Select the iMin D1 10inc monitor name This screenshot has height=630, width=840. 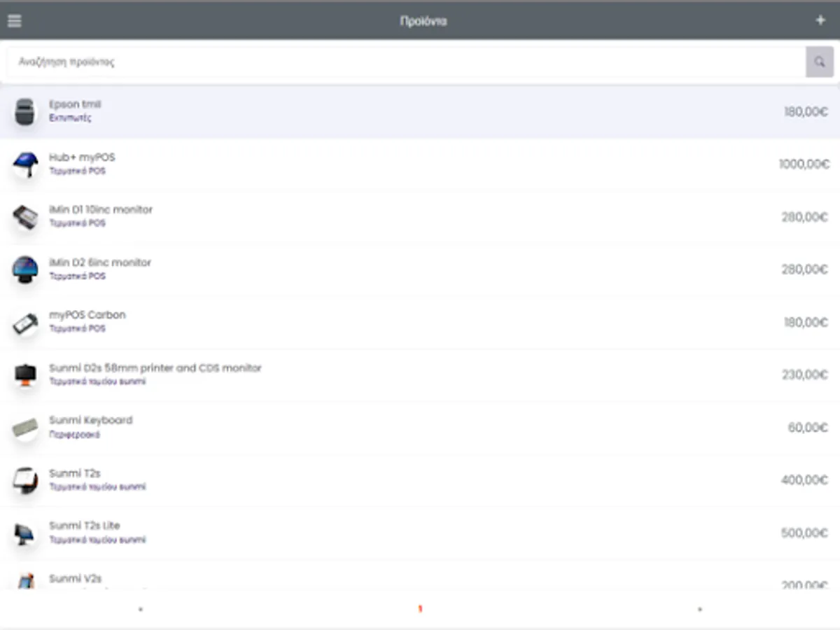click(x=101, y=210)
